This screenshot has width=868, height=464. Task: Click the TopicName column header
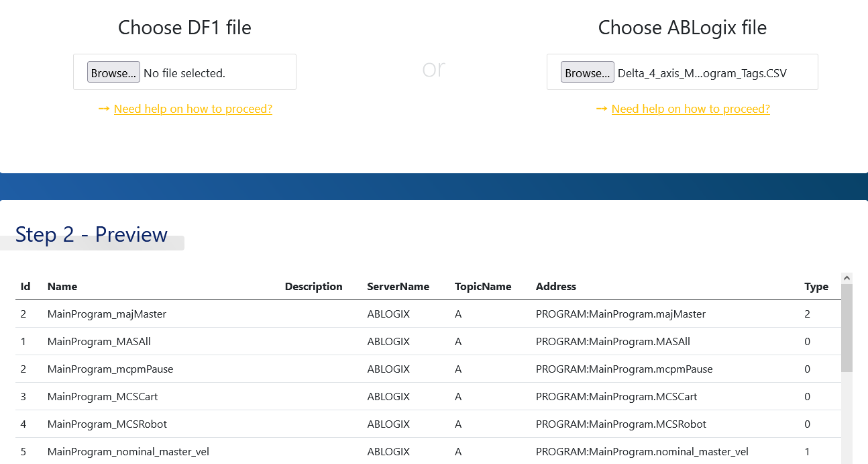[483, 286]
